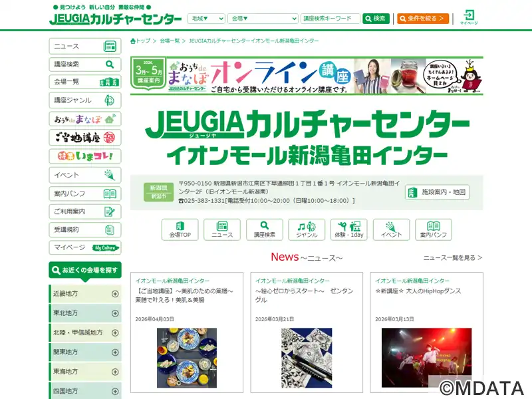
Task: Click the 会場一覧 breadcrumb link
Action: click(x=170, y=41)
